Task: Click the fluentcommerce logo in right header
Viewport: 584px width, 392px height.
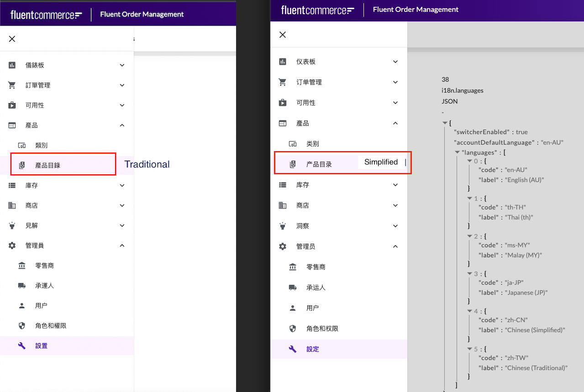Action: pos(317,10)
